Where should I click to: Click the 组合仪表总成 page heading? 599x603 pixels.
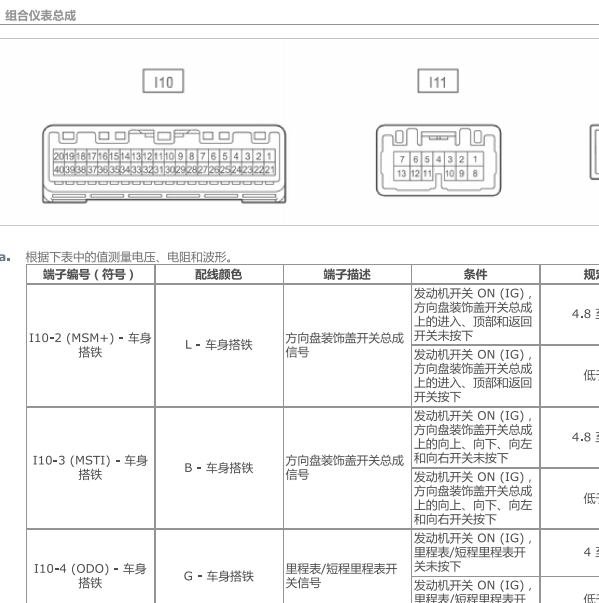[40, 15]
